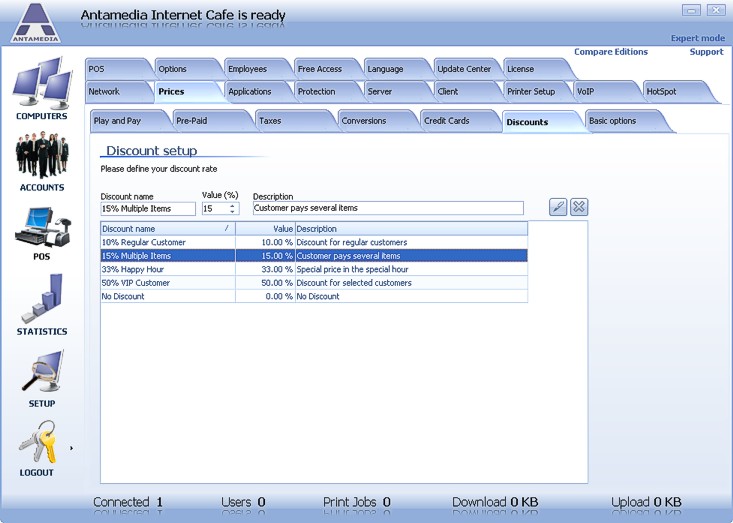Switch to the Employees tab
Screen dimensions: 733x523
256,69
